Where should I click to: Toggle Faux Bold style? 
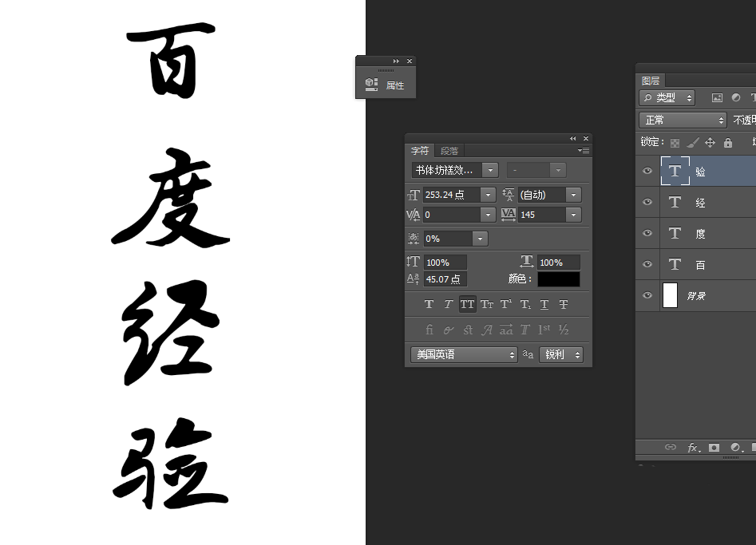coord(429,304)
